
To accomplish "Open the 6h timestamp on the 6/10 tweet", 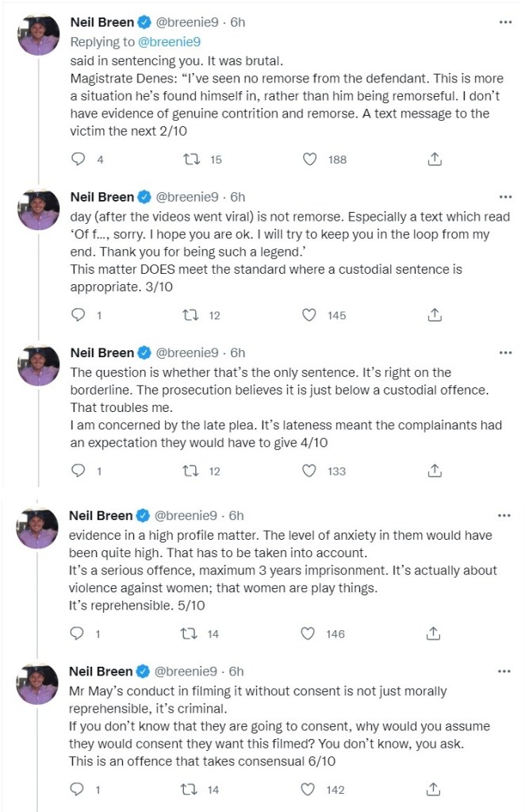I will [236, 672].
